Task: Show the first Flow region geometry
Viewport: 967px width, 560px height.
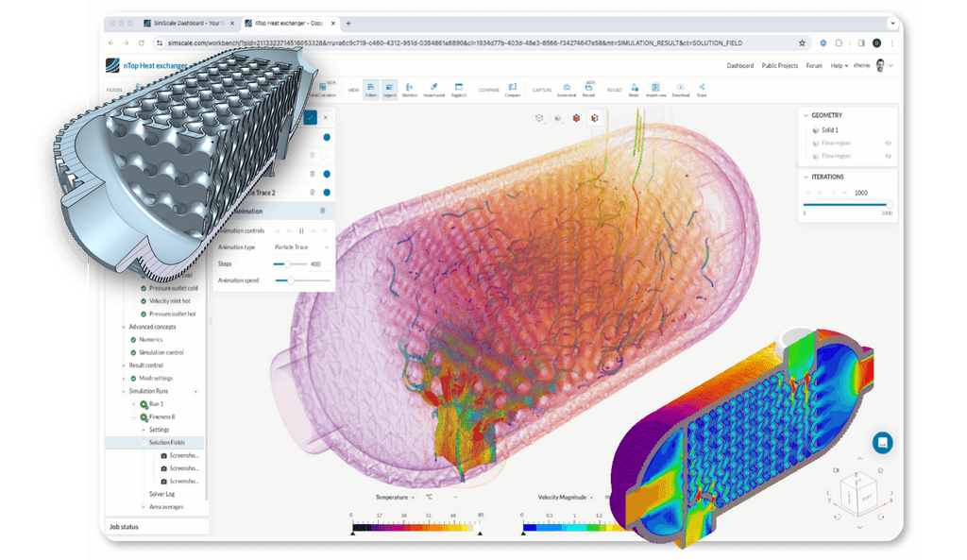Action: point(888,144)
